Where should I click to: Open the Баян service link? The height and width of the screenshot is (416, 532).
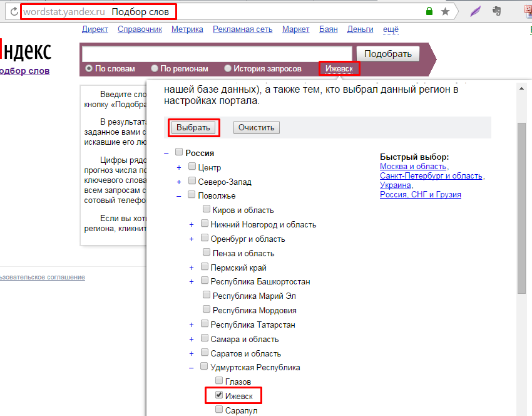(x=329, y=29)
